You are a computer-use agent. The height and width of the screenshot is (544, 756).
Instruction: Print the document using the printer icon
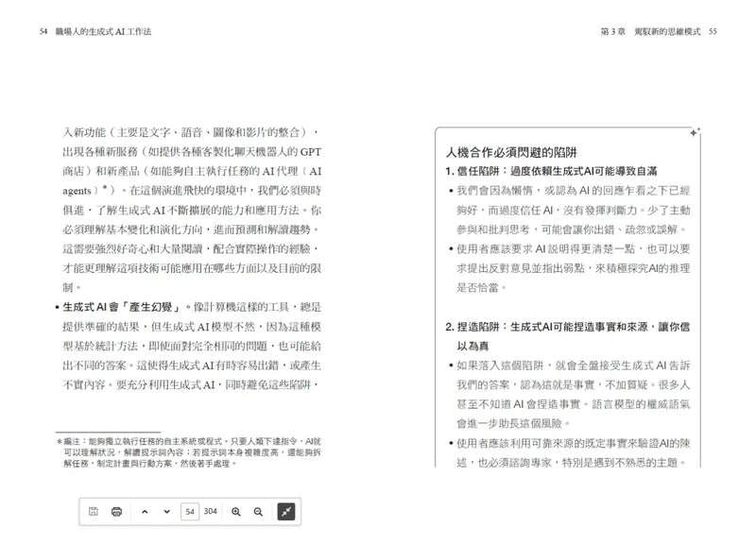pos(116,512)
